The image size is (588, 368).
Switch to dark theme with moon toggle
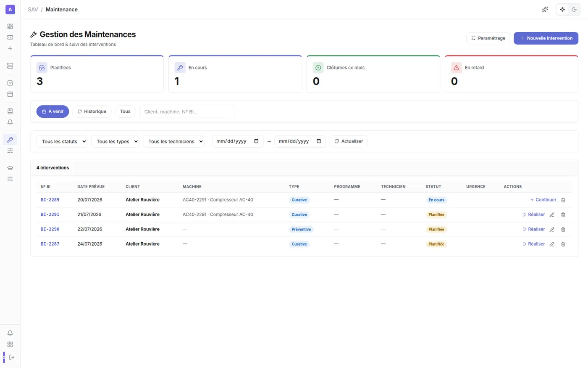pos(574,9)
